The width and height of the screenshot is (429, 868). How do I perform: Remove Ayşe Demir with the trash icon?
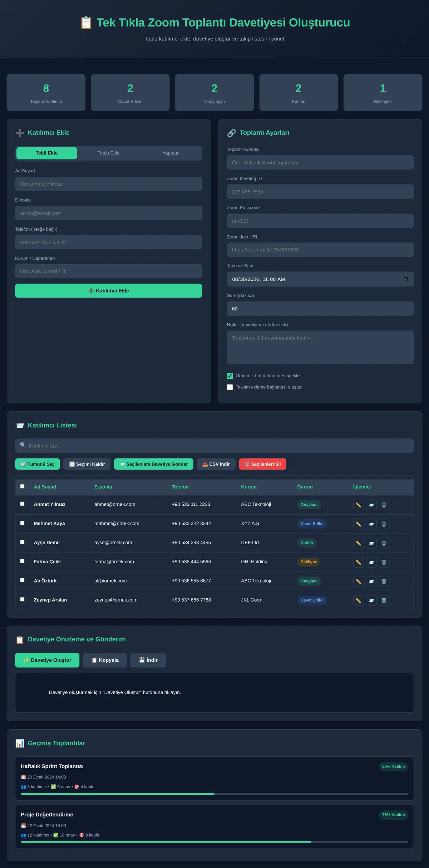click(x=384, y=543)
